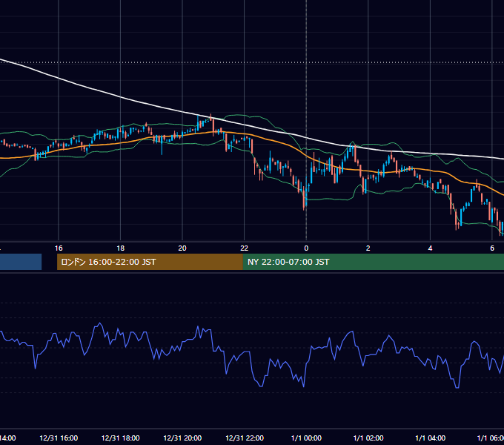Click the upper axis hour label 22
504x445 pixels.
tap(245, 248)
